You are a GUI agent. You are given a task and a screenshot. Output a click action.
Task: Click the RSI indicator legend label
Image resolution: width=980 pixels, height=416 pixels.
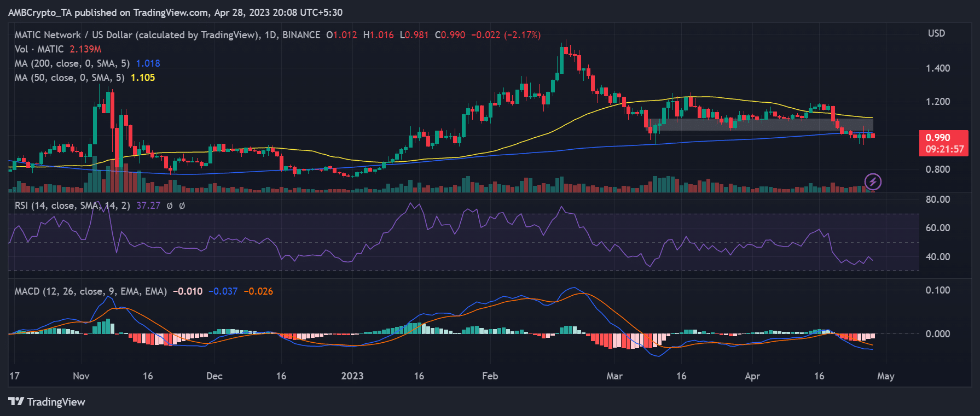click(x=72, y=206)
